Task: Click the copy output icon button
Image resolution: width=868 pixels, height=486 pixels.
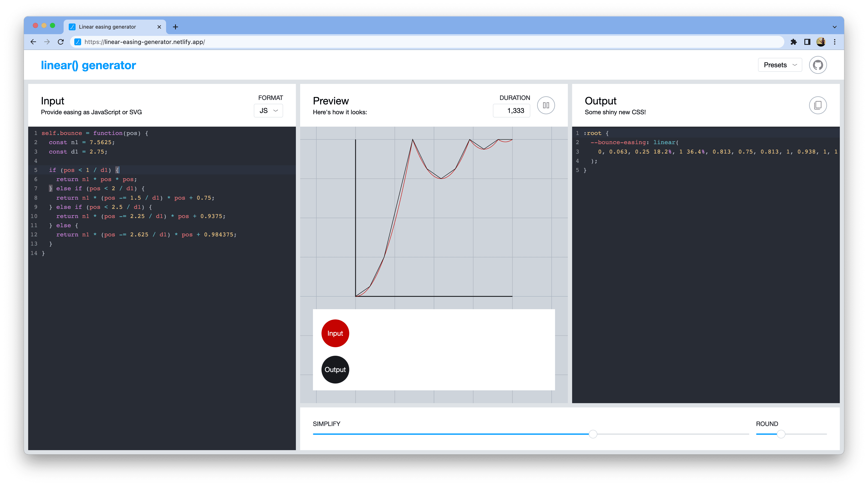Action: point(817,105)
